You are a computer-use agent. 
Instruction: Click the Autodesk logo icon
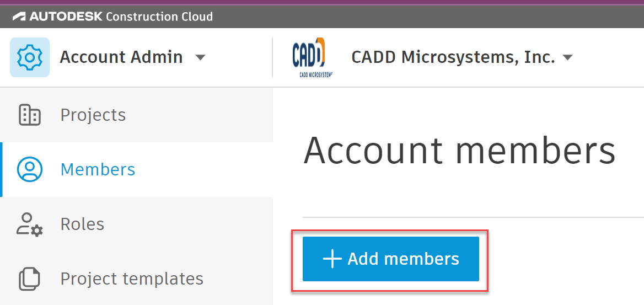coord(19,17)
